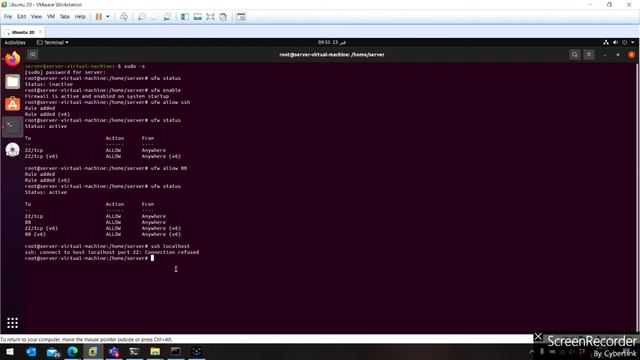640x360 pixels.
Task: Select VMware Workstation in the taskbar
Action: pyautogui.click(x=93, y=351)
